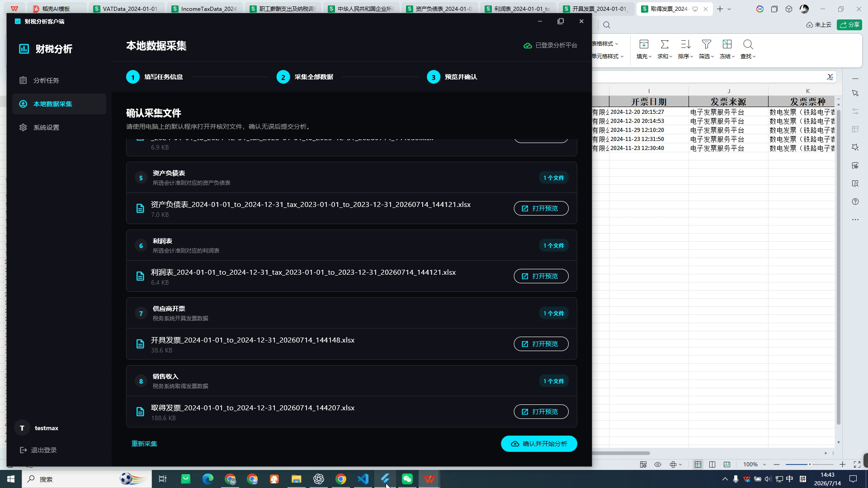This screenshot has height=488, width=868.
Task: Select 本地数据采集 sidebar item
Action: 59,104
